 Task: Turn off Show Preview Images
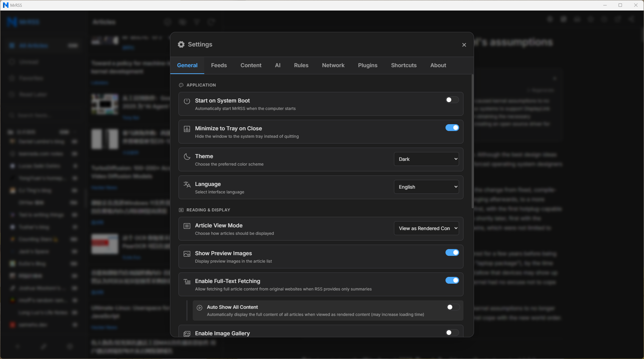452,252
